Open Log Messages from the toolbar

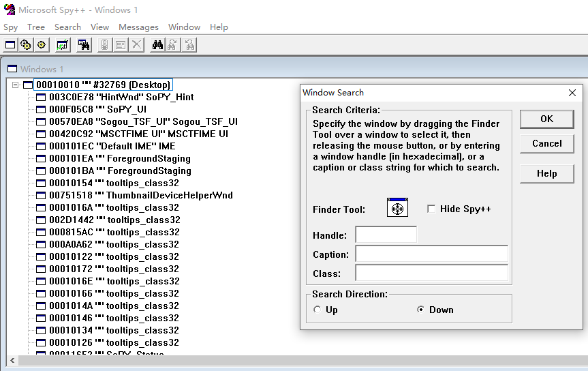point(63,45)
